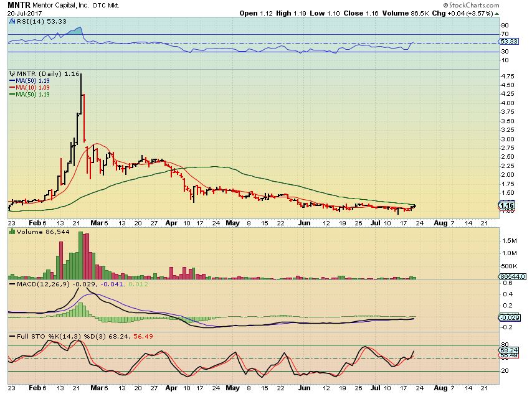Click the Apr label on price axis
Screen dimensions: 532x394
pos(171,223)
